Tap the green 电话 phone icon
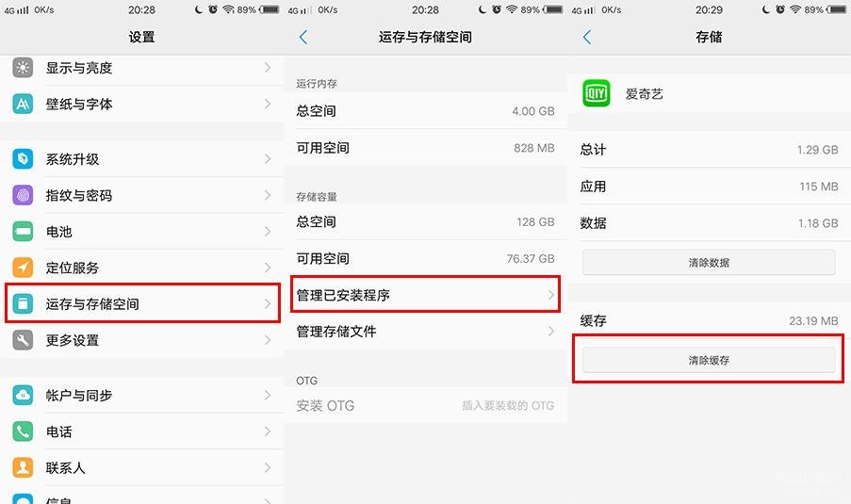This screenshot has height=504, width=851. click(x=23, y=431)
